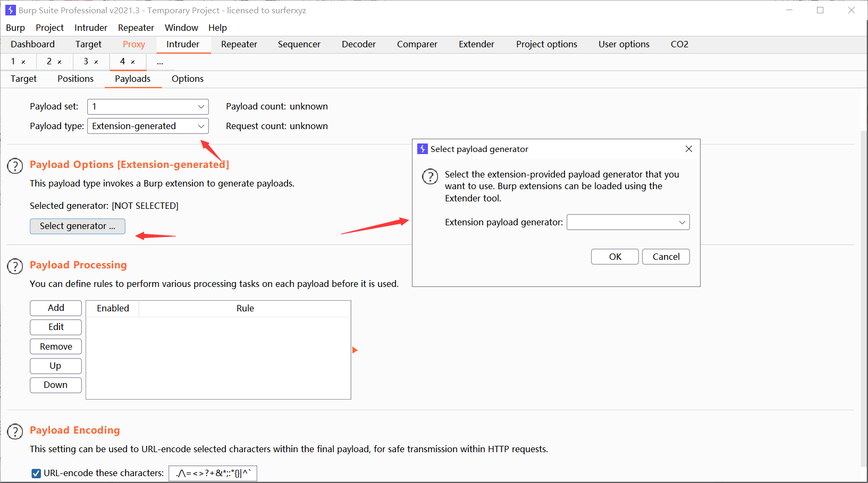The width and height of the screenshot is (868, 483).
Task: Toggle URL-encode these characters checkbox
Action: [36, 473]
